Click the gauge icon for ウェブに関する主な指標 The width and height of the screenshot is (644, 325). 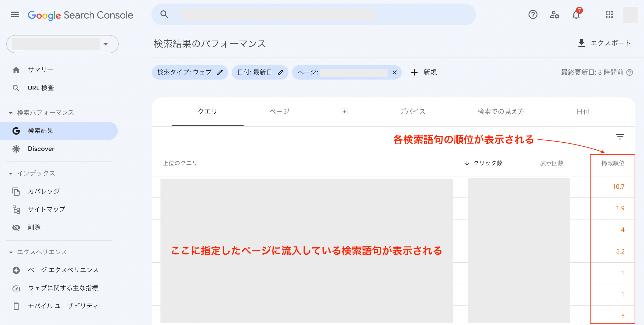coord(16,288)
